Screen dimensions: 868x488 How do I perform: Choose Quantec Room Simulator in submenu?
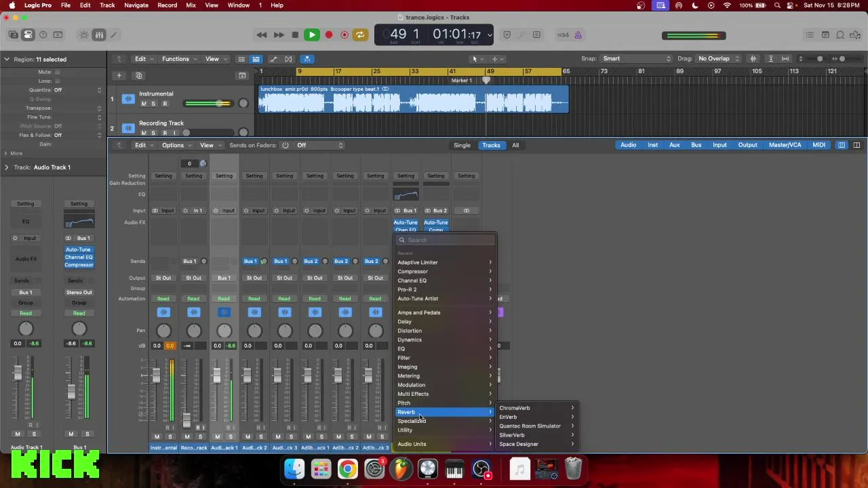point(537,426)
